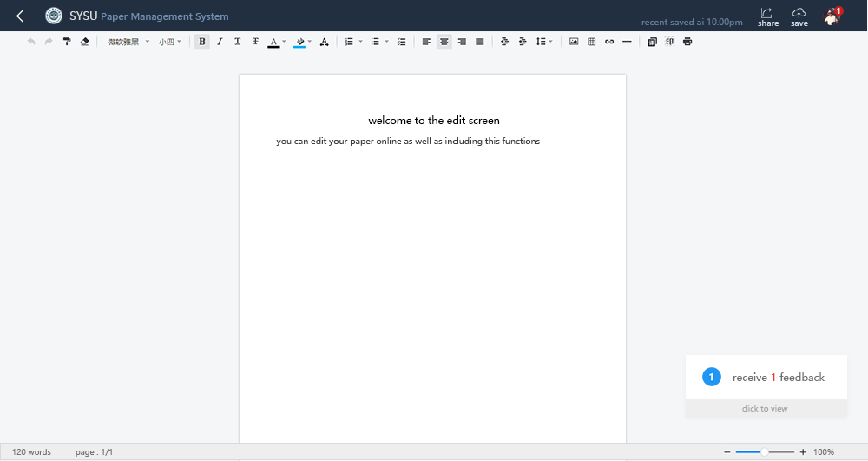The width and height of the screenshot is (868, 461).
Task: Open the font family dropdown
Action: 128,42
